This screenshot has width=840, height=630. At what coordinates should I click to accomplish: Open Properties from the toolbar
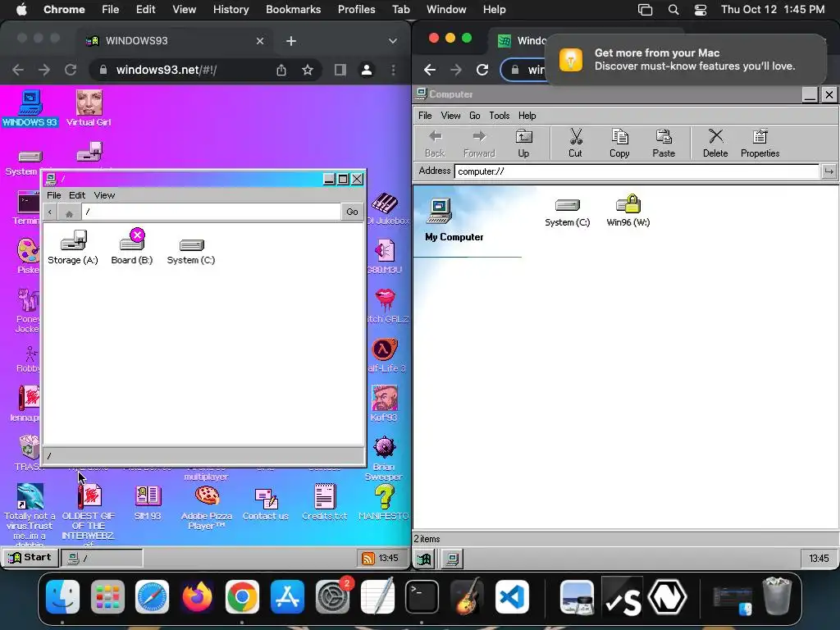(760, 143)
